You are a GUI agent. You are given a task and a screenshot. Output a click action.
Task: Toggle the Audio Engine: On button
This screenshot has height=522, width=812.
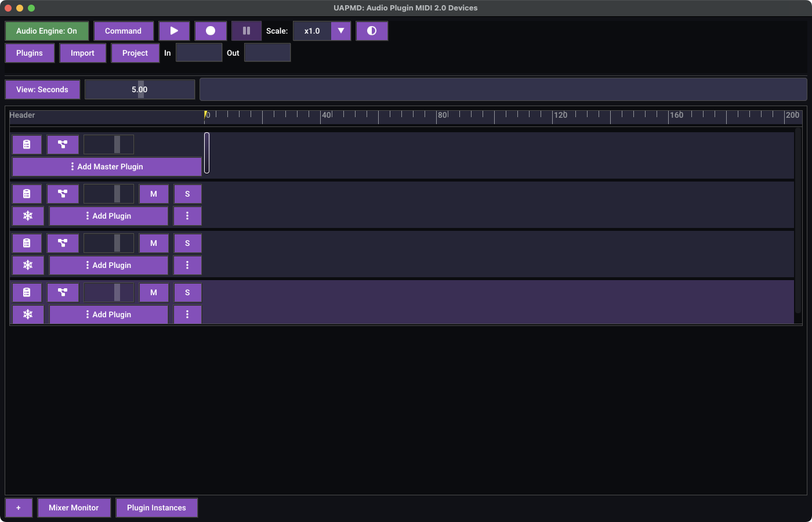47,31
